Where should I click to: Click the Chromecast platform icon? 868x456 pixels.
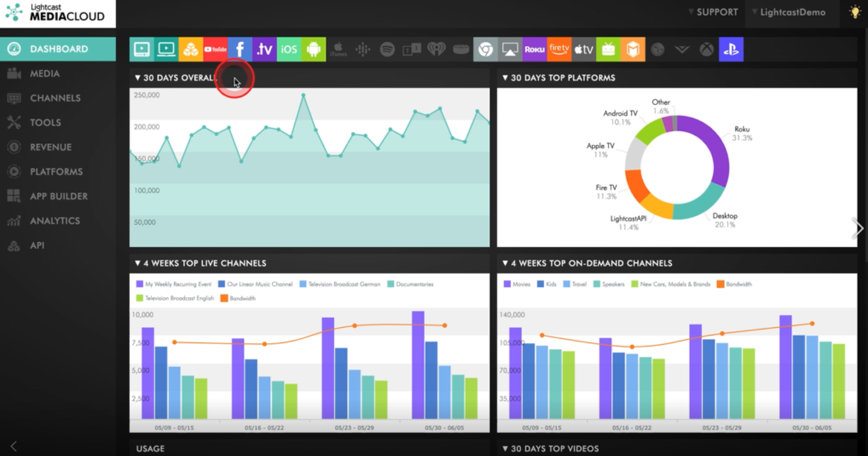tap(486, 49)
